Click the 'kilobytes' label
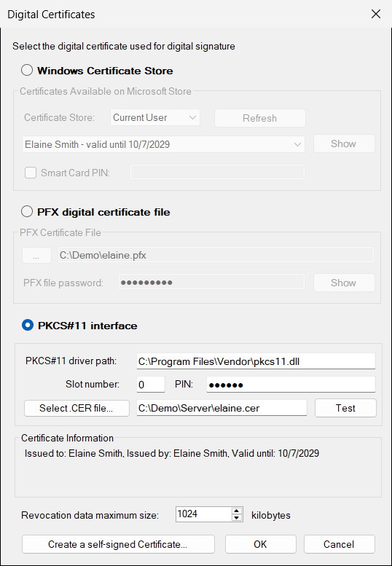392x566 pixels. [271, 515]
